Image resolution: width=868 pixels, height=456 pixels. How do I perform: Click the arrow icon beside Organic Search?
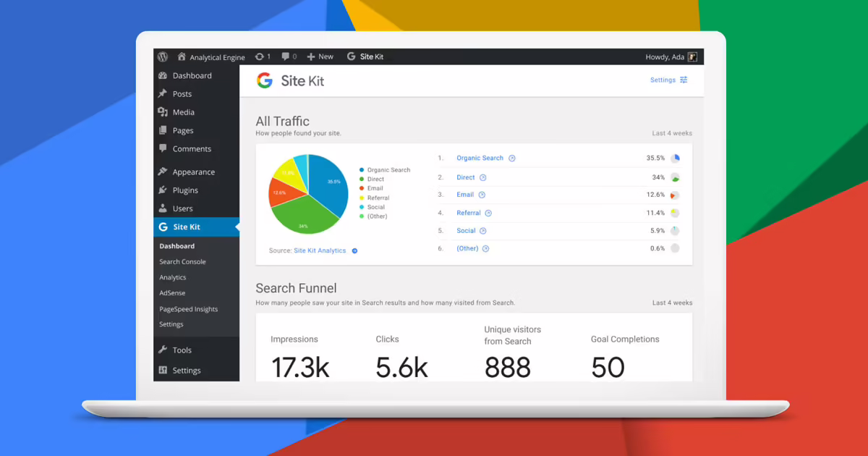pos(512,159)
